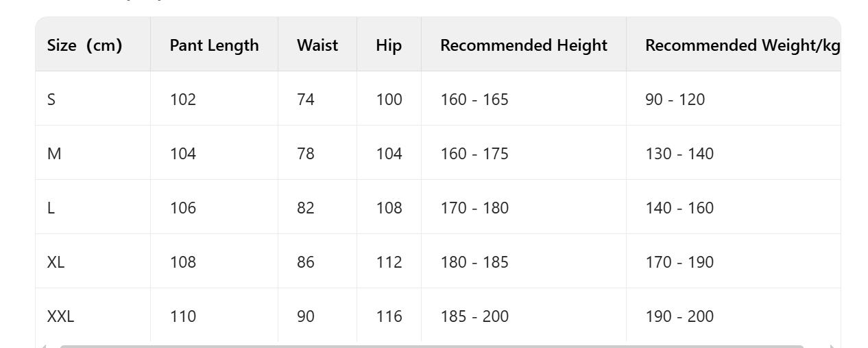The height and width of the screenshot is (348, 868).
Task: Click the hip value 108
Action: click(x=389, y=208)
